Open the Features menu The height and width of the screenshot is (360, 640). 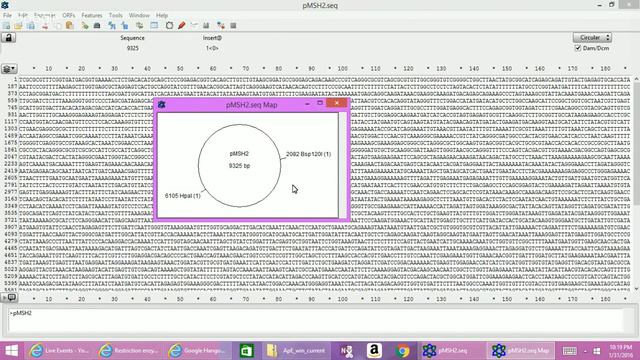tap(92, 16)
